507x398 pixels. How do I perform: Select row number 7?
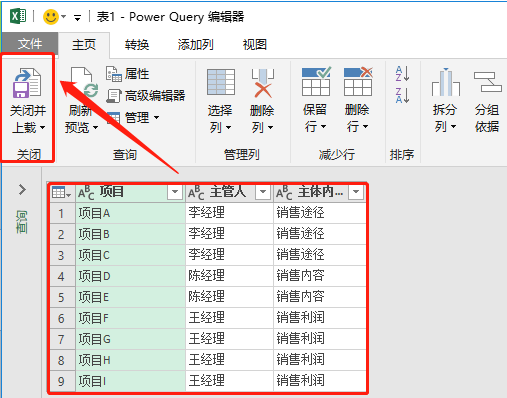tap(62, 339)
